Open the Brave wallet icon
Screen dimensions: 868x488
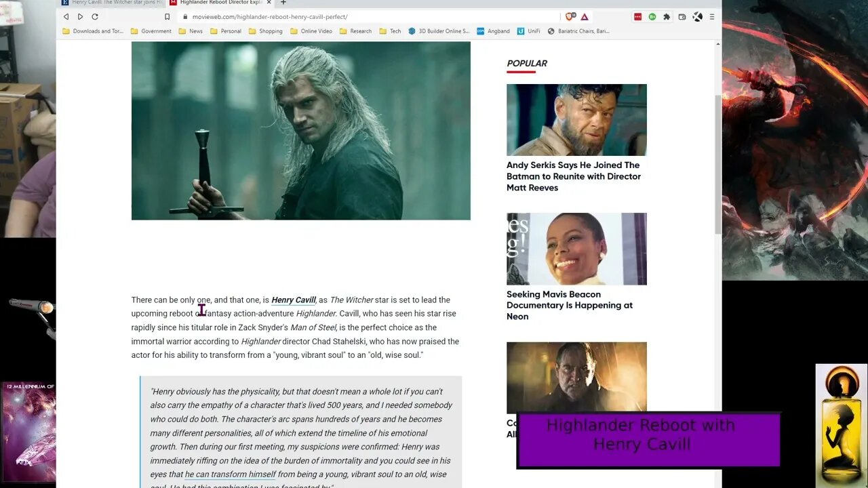tap(682, 16)
